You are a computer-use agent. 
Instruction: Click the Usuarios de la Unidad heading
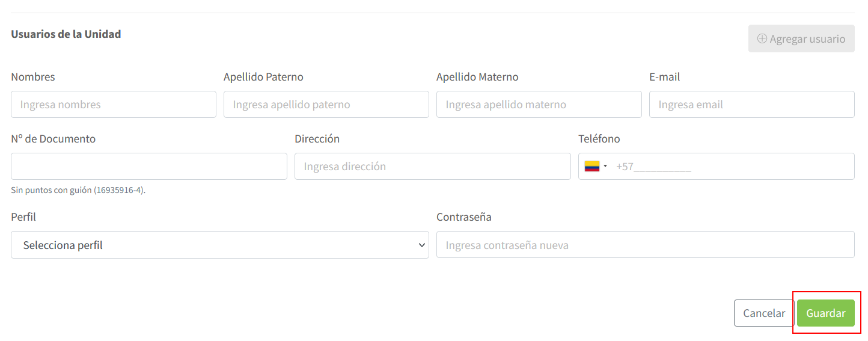66,34
